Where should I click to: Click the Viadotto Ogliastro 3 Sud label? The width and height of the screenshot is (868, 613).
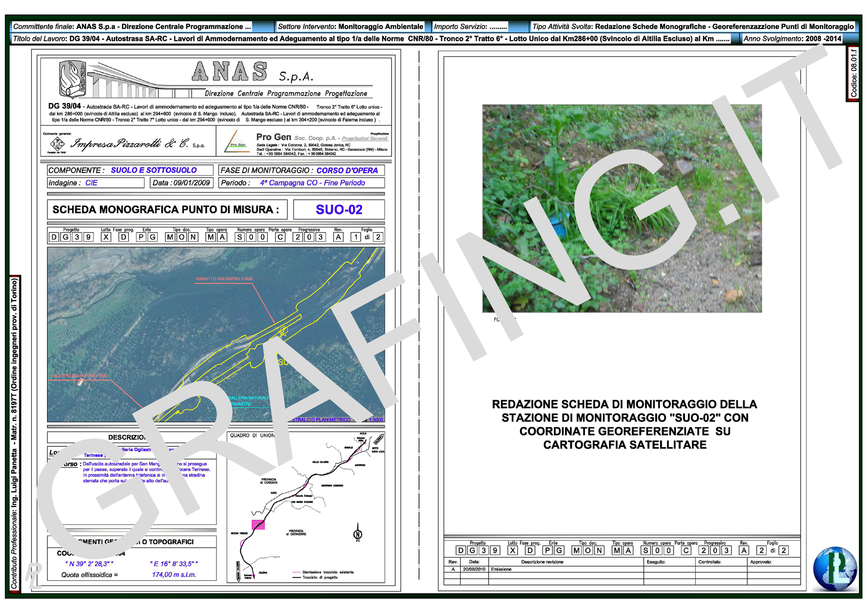224,279
